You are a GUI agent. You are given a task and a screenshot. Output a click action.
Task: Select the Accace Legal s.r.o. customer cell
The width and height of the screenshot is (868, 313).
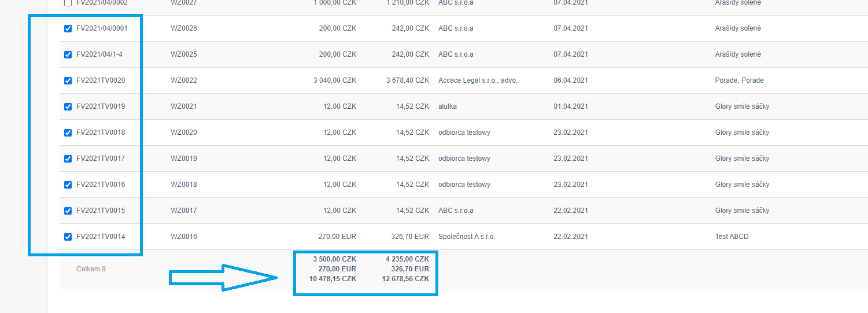coord(479,80)
